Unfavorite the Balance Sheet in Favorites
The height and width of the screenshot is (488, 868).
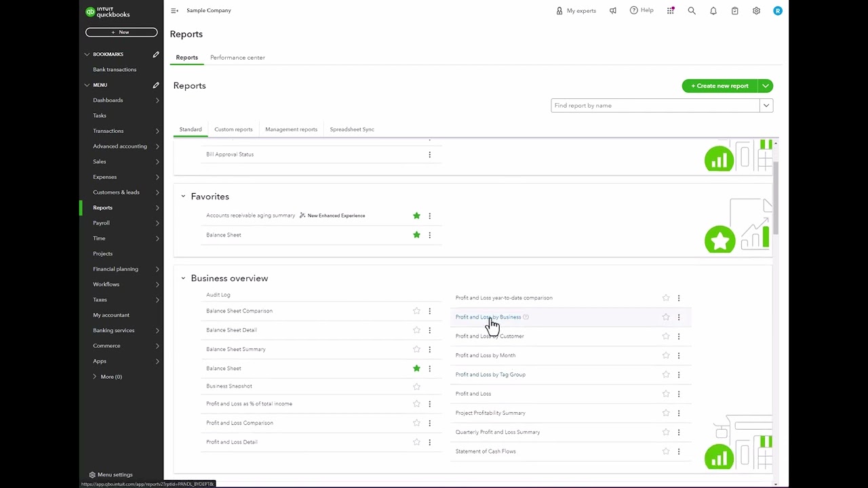tap(416, 235)
